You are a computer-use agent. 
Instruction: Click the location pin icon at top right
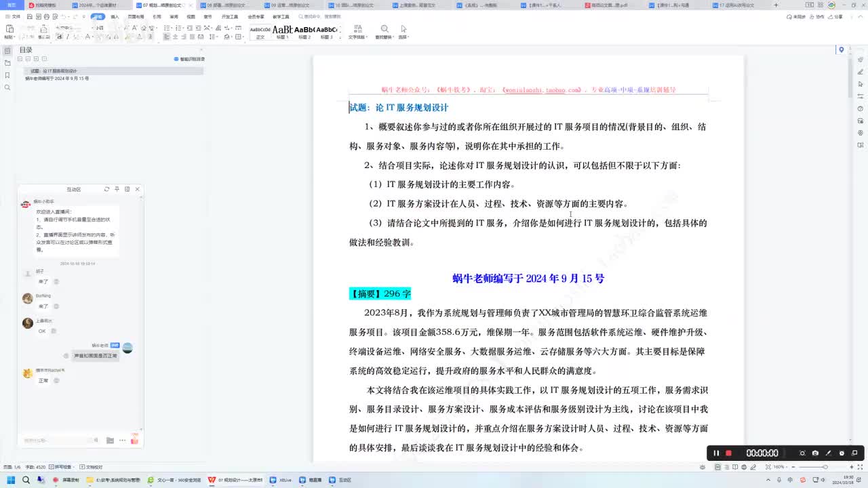click(841, 49)
